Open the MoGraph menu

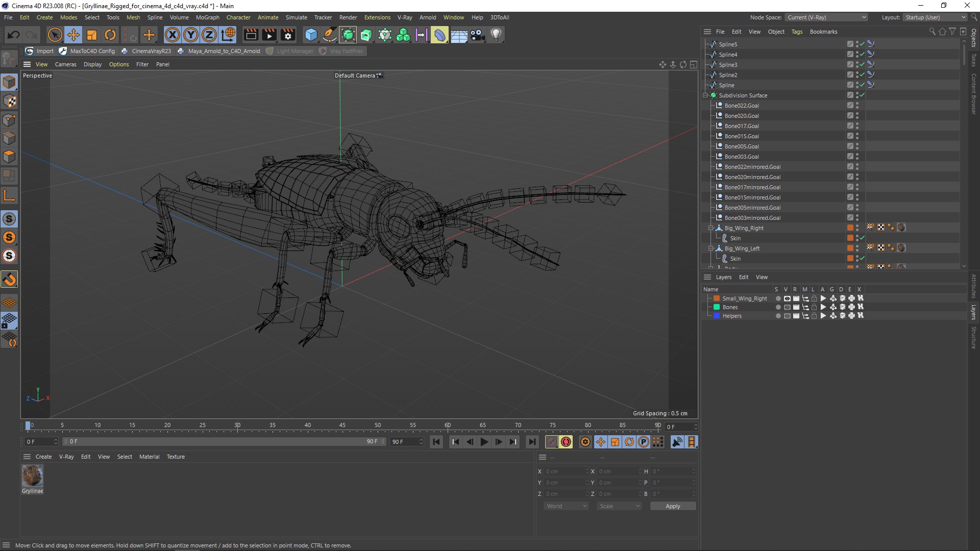(x=207, y=17)
